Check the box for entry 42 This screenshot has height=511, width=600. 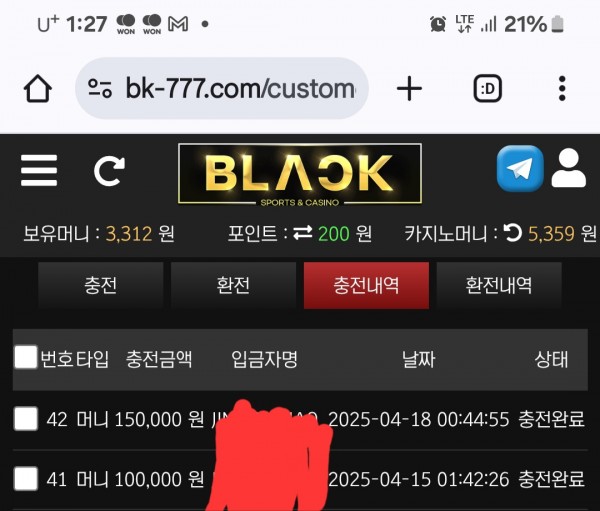pyautogui.click(x=26, y=418)
